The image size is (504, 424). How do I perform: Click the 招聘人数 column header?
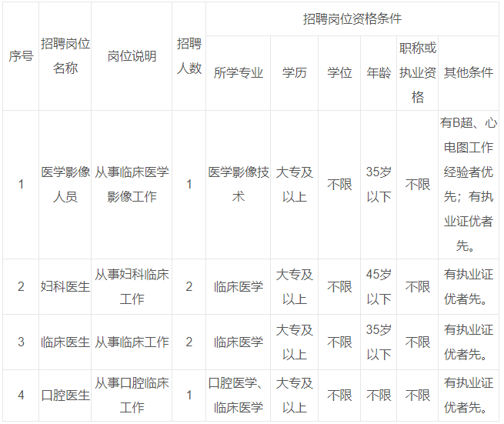[x=189, y=57]
